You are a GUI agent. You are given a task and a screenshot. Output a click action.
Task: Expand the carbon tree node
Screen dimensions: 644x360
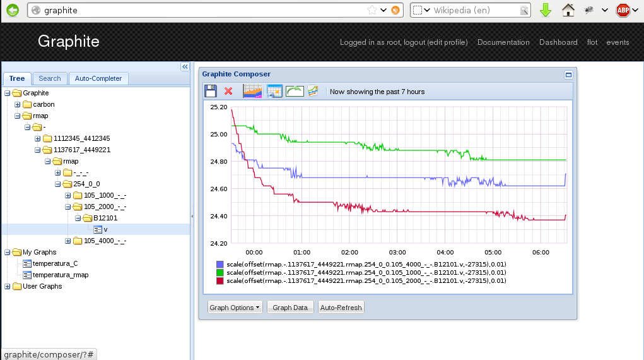point(17,104)
